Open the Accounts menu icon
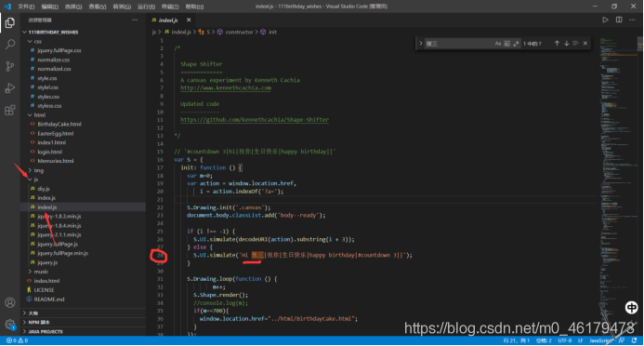This screenshot has width=644, height=346. click(10, 302)
